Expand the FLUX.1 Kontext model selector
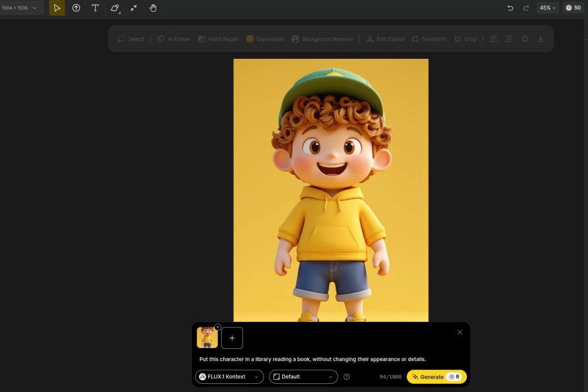The height and width of the screenshot is (392, 588). [x=228, y=376]
